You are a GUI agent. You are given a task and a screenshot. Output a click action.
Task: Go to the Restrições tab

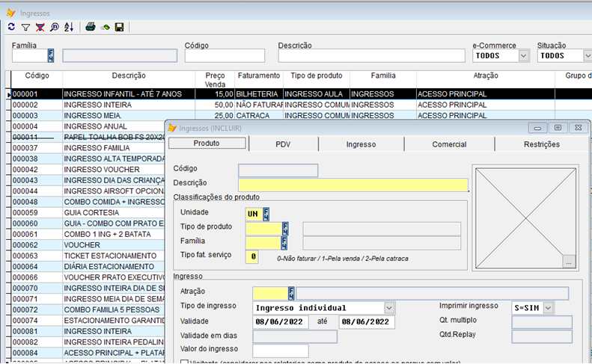[542, 144]
